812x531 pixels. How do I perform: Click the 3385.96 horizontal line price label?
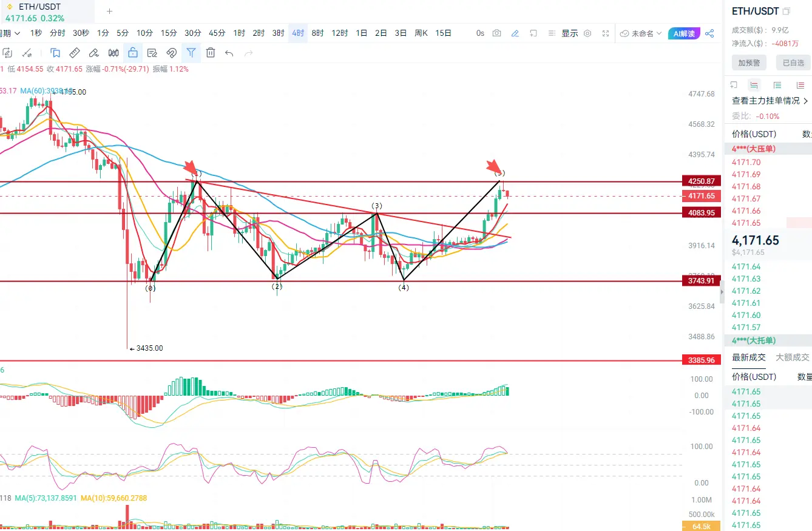(x=701, y=360)
